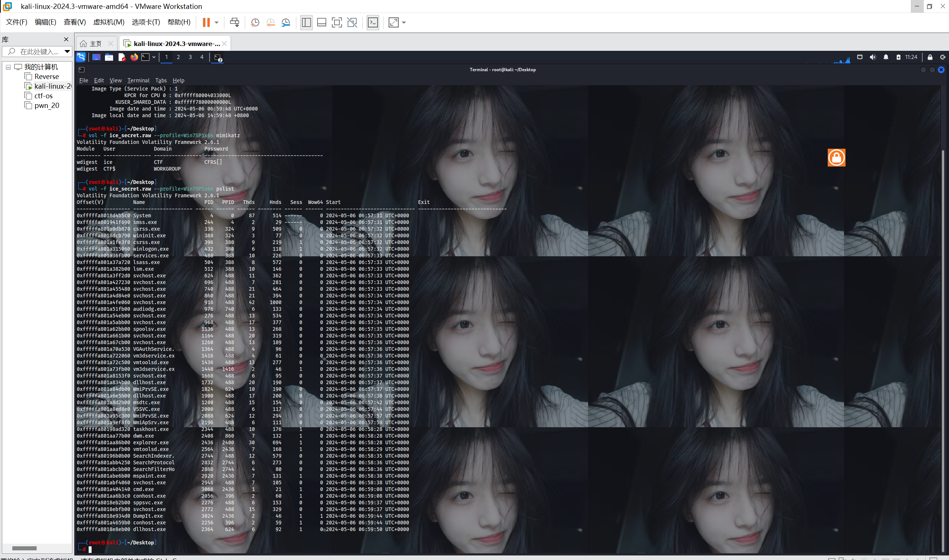Select the ctf-os virtual machine
Screen dimensions: 949x560
(x=43, y=96)
